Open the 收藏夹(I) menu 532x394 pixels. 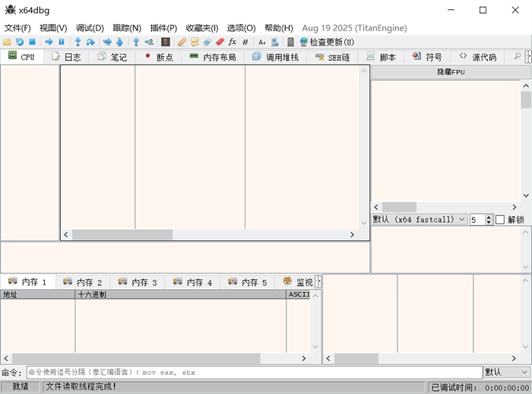(x=202, y=28)
